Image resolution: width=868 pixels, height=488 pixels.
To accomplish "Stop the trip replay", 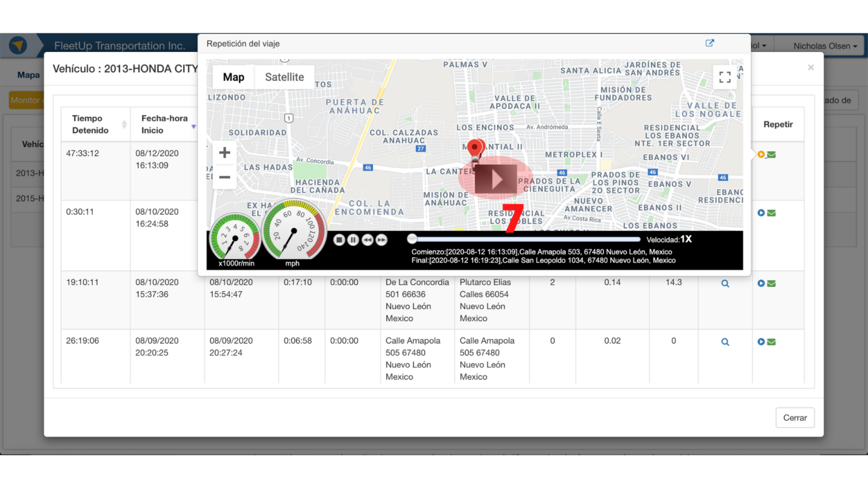I will [339, 240].
